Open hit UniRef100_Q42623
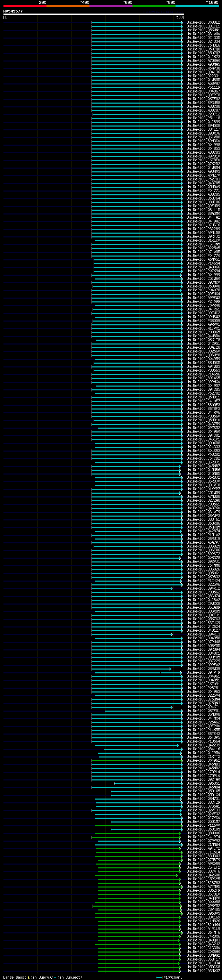The image size is (222, 980). pos(203,57)
